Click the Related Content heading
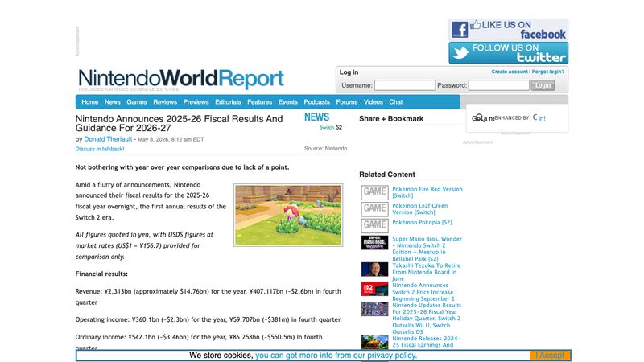Screen dimensions: 644x362 point(387,175)
